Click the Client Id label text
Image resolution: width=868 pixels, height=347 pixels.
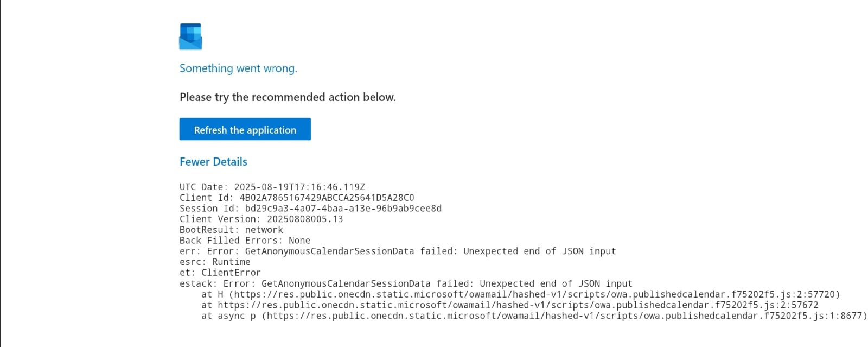[207, 198]
